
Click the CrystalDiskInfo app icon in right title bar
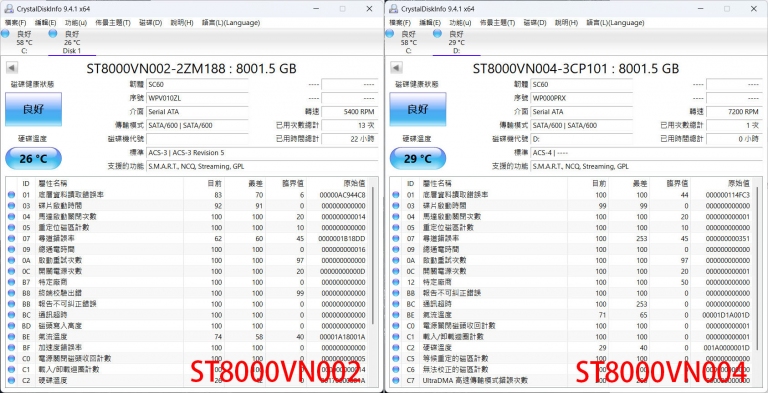pos(393,9)
